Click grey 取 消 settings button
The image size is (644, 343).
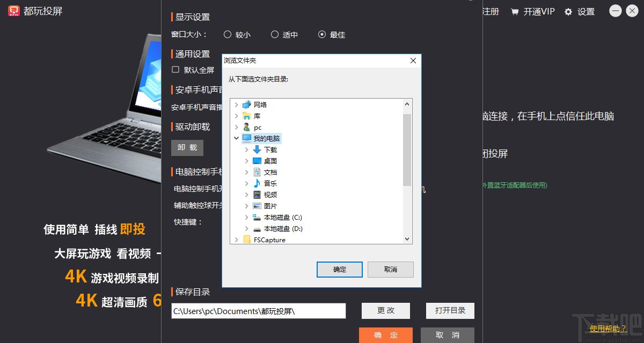click(448, 335)
